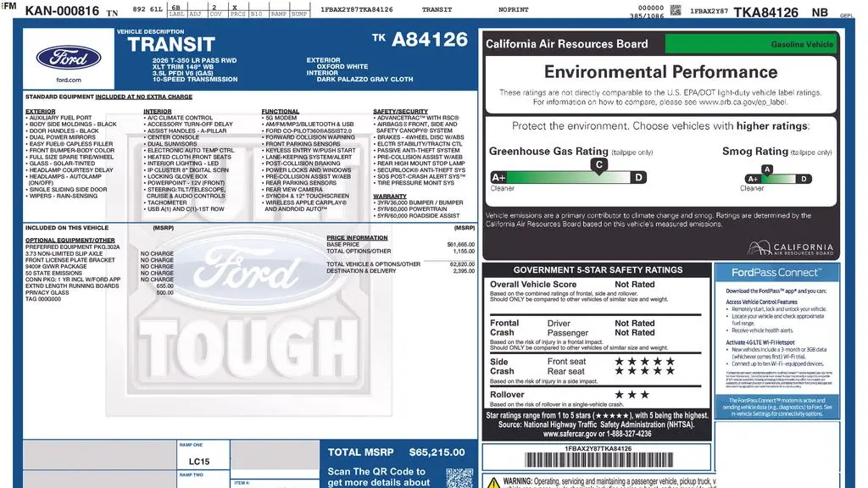Click the three Rollover rating stars
This screenshot has height=488, width=868.
pos(632,395)
